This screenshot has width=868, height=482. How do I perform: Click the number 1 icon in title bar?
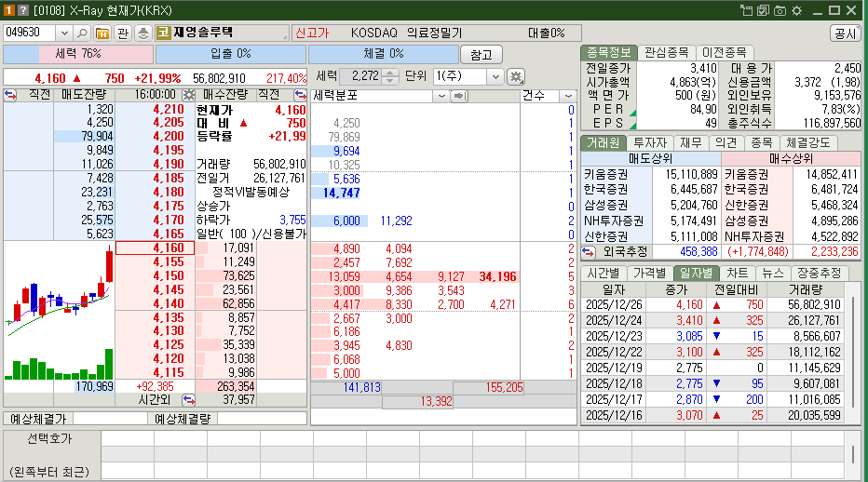click(9, 10)
